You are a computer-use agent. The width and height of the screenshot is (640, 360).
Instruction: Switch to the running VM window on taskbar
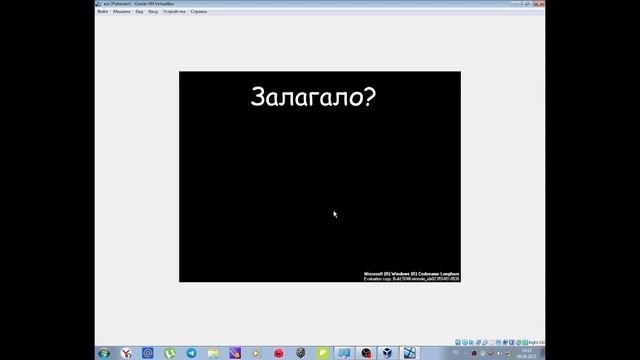410,353
